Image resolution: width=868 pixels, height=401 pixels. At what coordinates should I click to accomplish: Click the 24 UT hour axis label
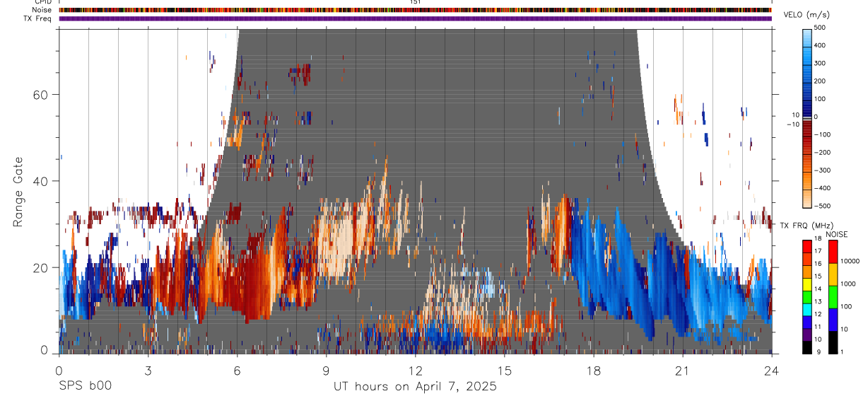click(x=771, y=371)
